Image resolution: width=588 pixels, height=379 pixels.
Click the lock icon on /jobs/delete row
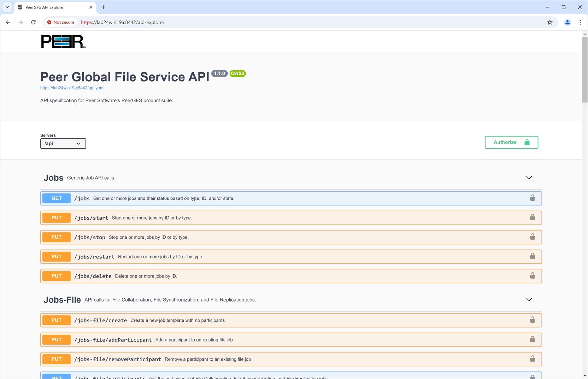533,276
